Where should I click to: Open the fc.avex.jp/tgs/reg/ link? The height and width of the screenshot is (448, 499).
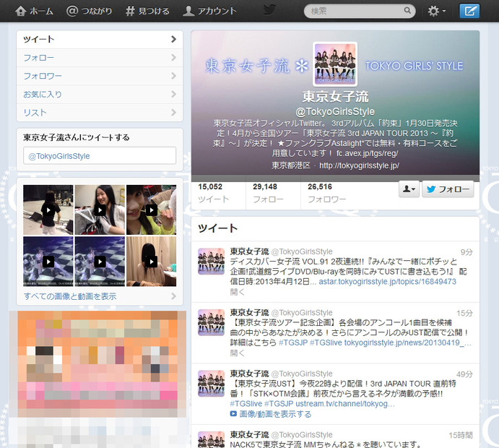point(368,153)
